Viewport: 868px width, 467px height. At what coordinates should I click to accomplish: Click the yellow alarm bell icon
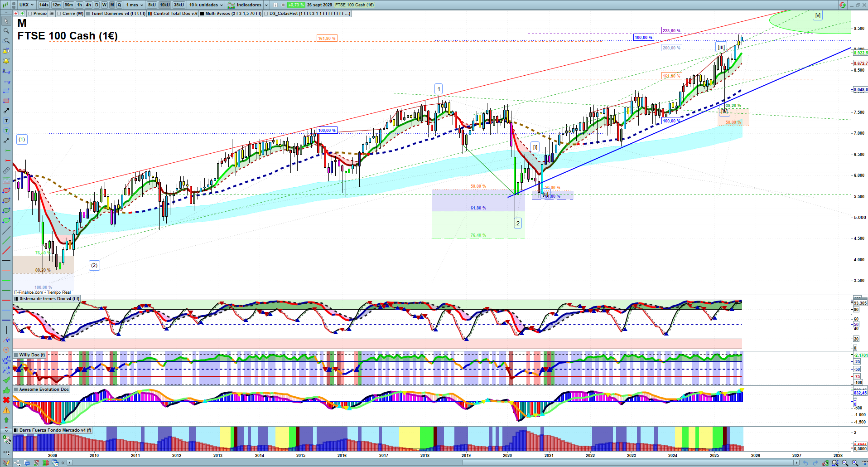(6, 61)
